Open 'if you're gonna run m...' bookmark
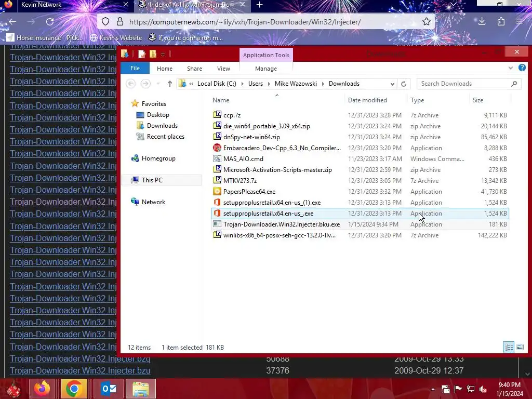This screenshot has width=532, height=399. coord(185,37)
